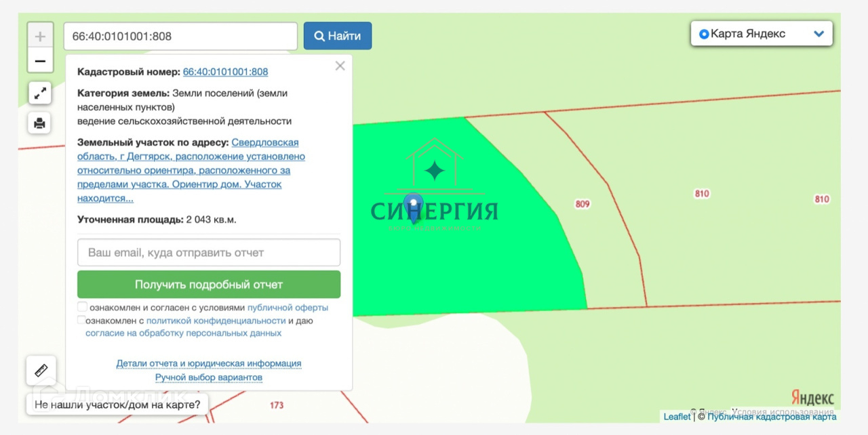The width and height of the screenshot is (868, 435).
Task: Click Получить подробный отчет button
Action: 209,285
